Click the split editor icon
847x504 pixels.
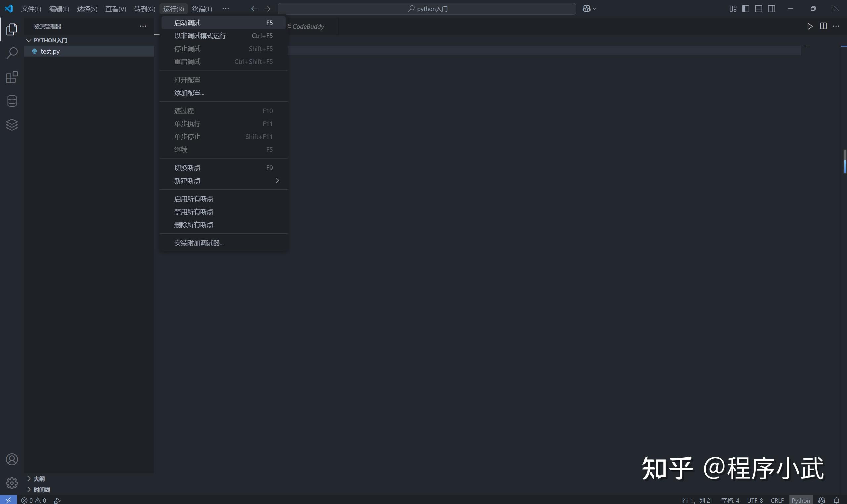point(823,26)
